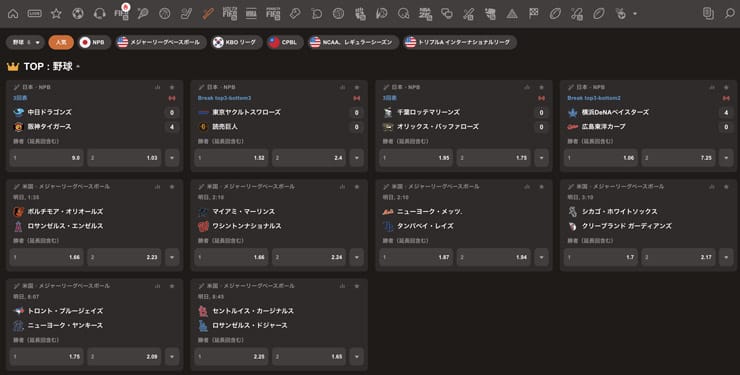Favorite the St. Louis Cardinals match with star
740x375 pixels.
(357, 286)
